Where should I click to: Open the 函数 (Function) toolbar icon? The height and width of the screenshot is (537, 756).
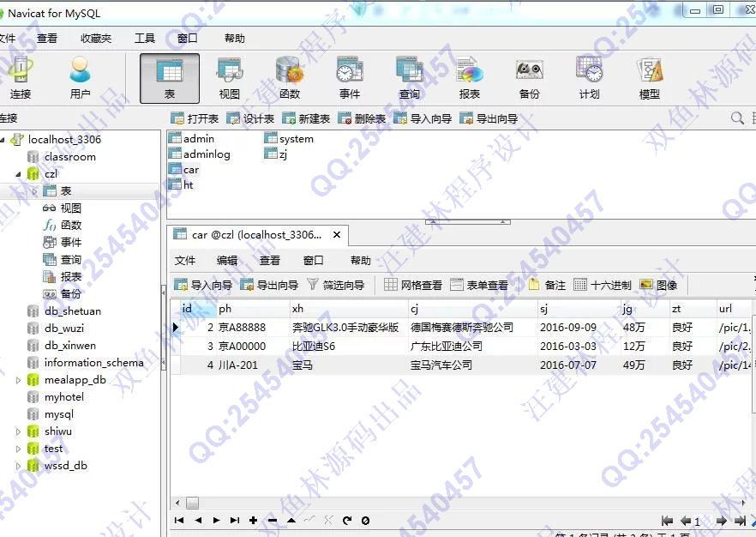pos(290,78)
